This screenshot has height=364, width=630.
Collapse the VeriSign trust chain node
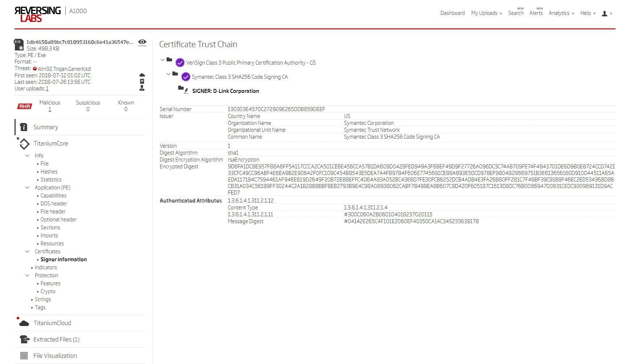(163, 60)
